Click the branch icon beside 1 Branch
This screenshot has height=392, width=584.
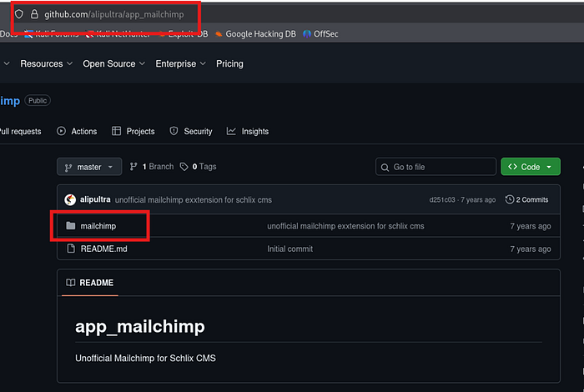click(x=133, y=167)
